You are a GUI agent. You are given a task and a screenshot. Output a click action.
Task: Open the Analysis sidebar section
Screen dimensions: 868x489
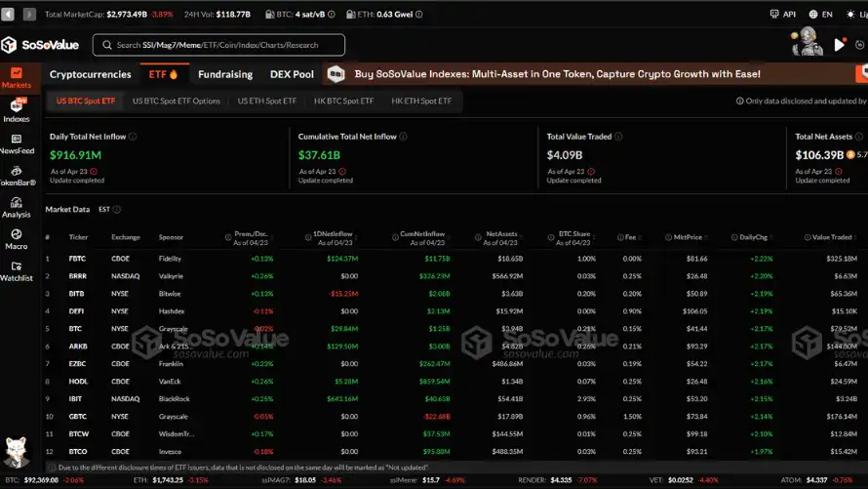[x=17, y=208]
